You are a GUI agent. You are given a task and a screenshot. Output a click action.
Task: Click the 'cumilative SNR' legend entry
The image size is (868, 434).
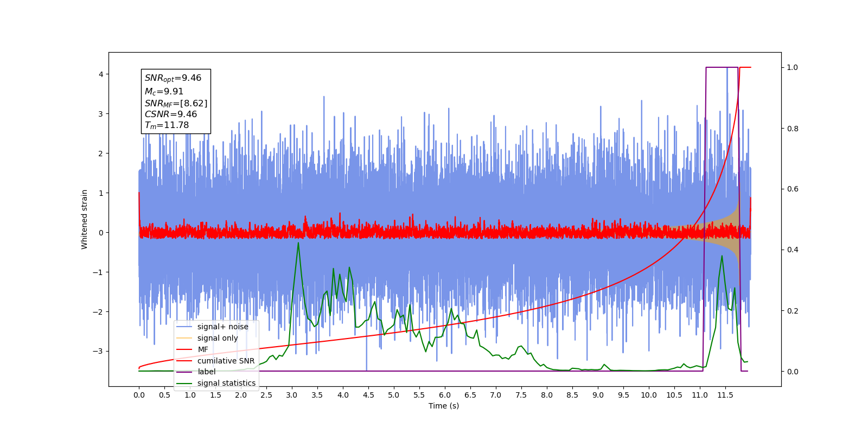coord(216,361)
